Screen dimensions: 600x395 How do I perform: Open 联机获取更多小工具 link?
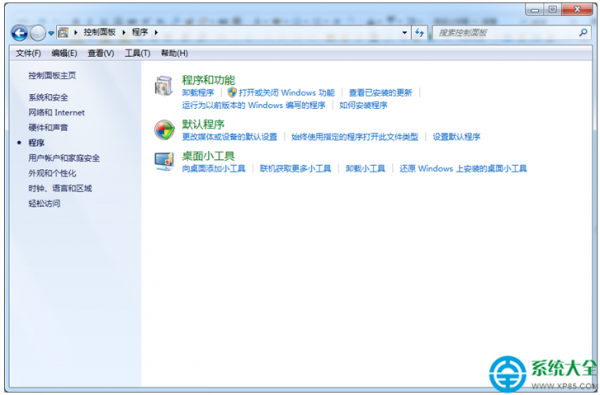295,168
